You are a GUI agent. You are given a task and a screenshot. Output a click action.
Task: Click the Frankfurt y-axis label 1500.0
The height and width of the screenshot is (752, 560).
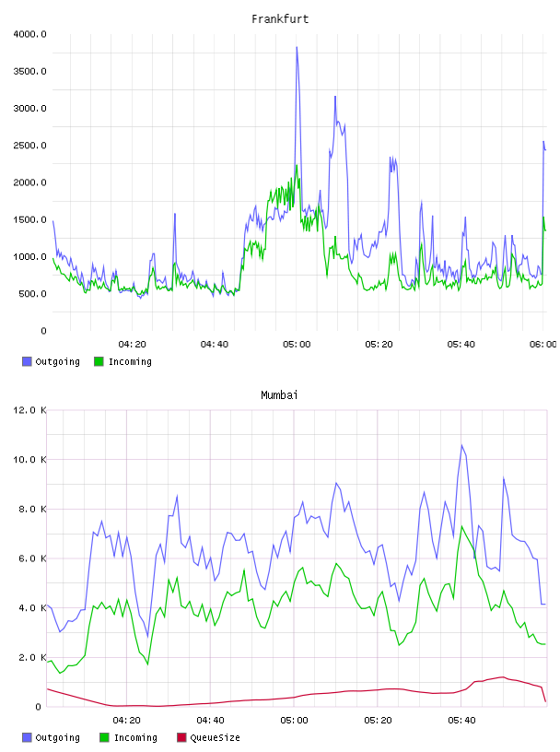[x=29, y=219]
